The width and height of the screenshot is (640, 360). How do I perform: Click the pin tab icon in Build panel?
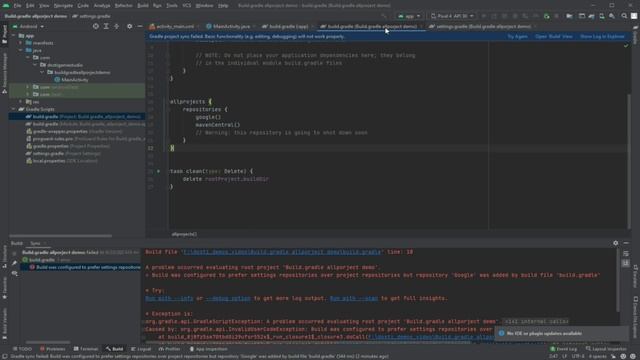pyautogui.click(x=15, y=263)
